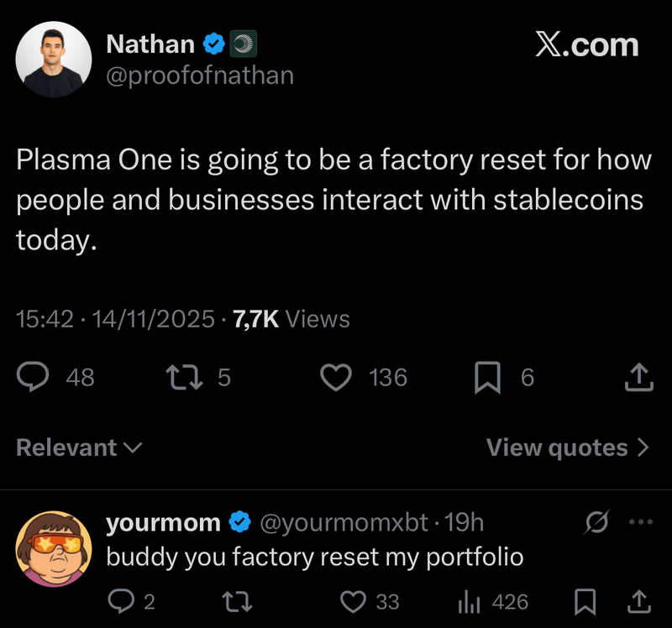
Task: Open the Relevant sort dropdown
Action: point(79,447)
